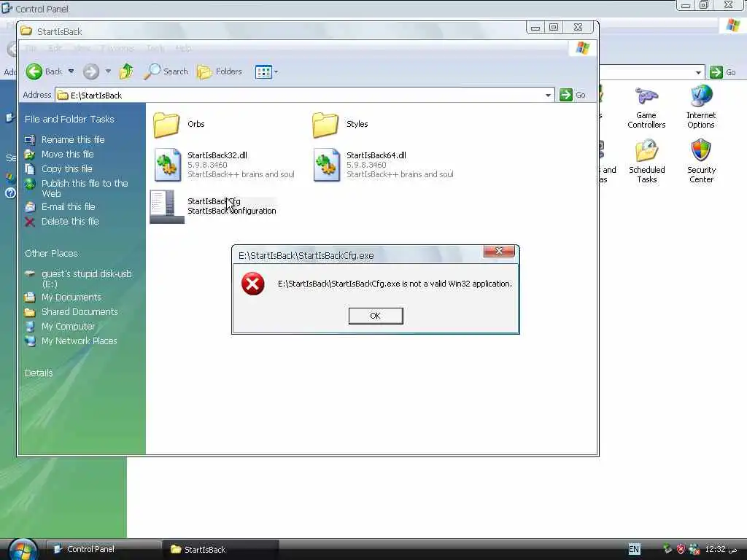The width and height of the screenshot is (747, 560).
Task: Click Copy this file
Action: click(x=66, y=169)
